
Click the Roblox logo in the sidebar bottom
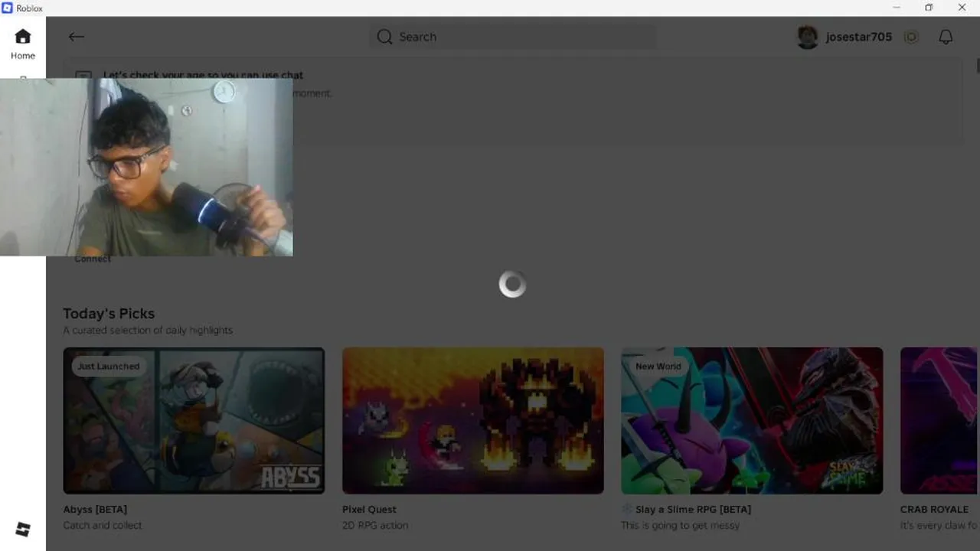pyautogui.click(x=23, y=530)
